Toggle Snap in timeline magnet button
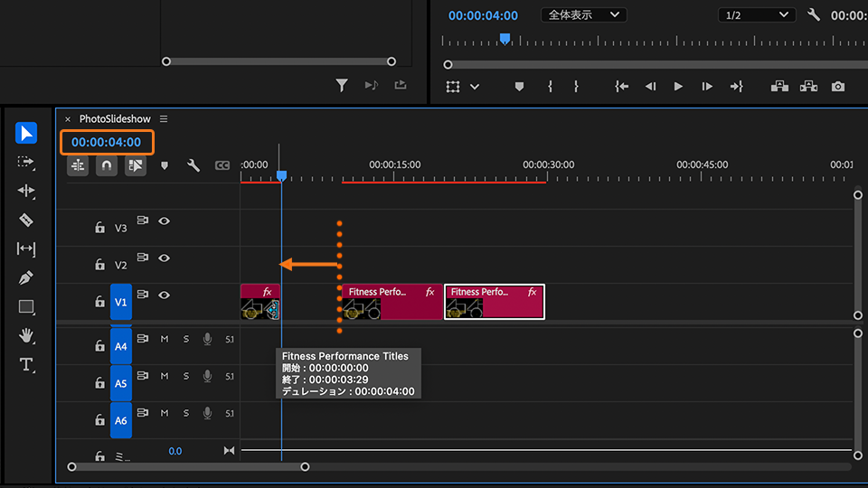Image resolution: width=868 pixels, height=488 pixels. pyautogui.click(x=107, y=165)
